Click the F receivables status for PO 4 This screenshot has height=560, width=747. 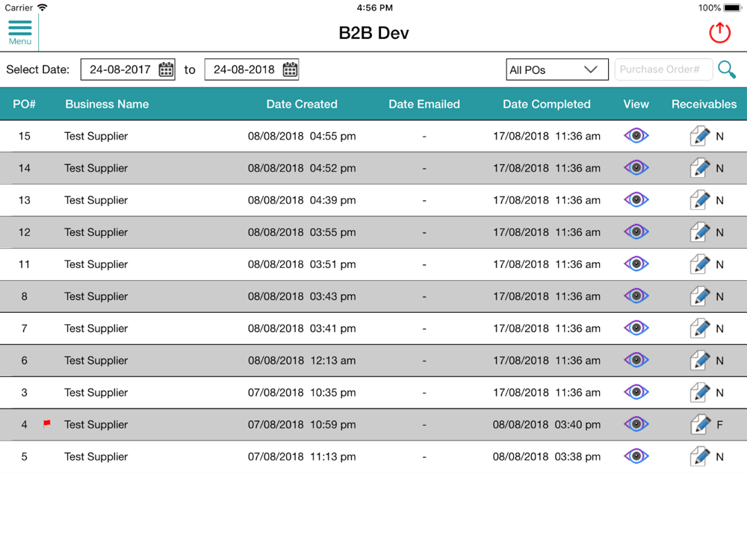[719, 425]
